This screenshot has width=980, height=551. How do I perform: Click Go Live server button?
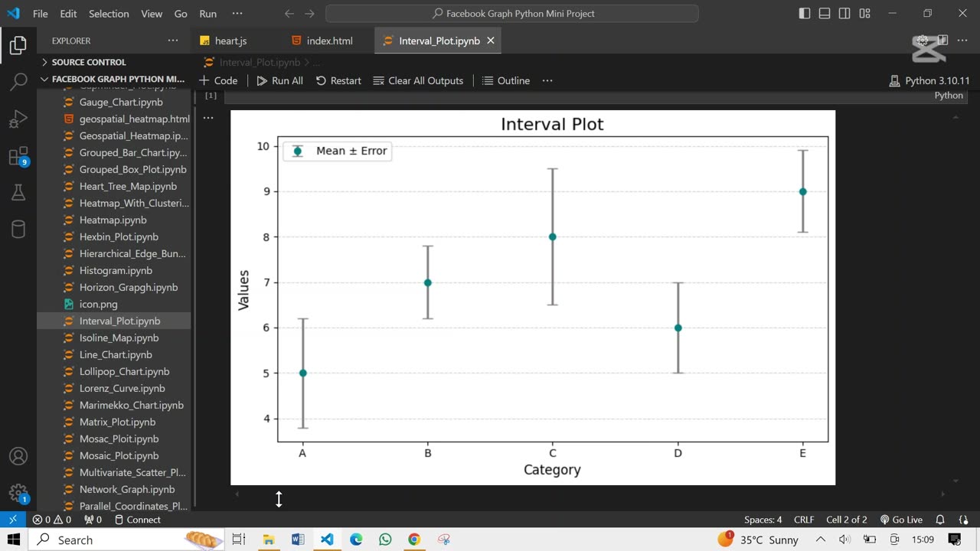click(x=901, y=520)
